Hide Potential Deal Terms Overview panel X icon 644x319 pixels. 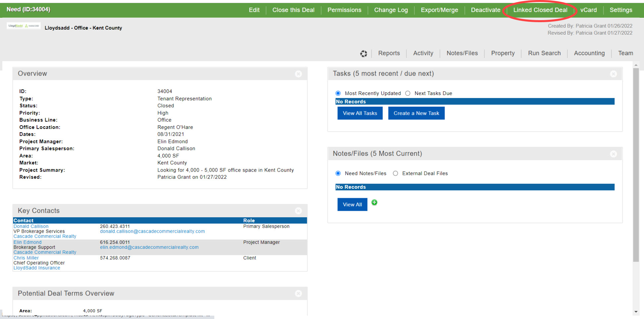[x=298, y=293]
